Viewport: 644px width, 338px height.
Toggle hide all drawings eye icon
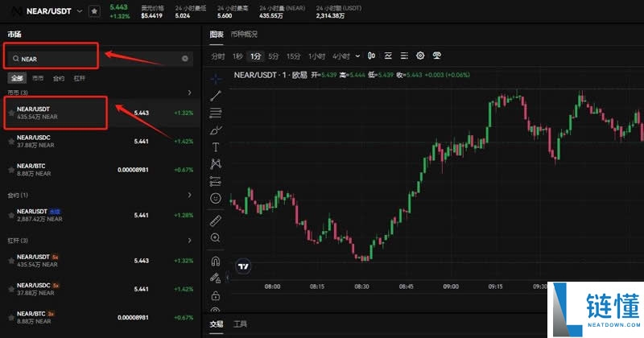(x=216, y=310)
